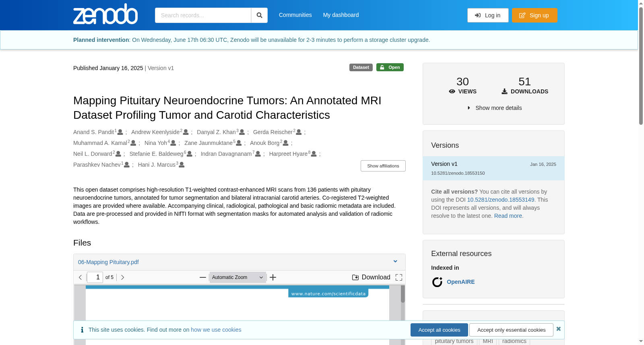Go to next PDF page
Screen dimensions: 644x345
[122, 277]
